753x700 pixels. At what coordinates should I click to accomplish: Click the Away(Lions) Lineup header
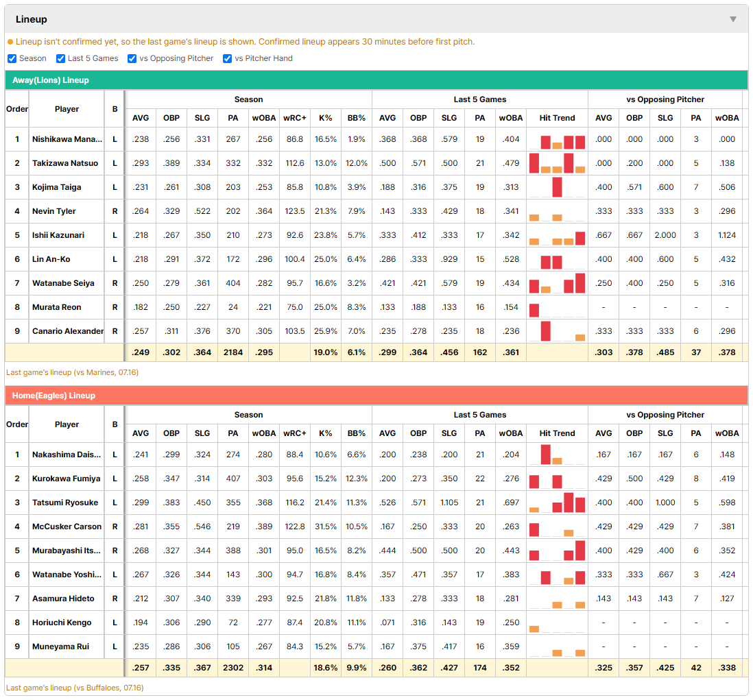tap(376, 80)
